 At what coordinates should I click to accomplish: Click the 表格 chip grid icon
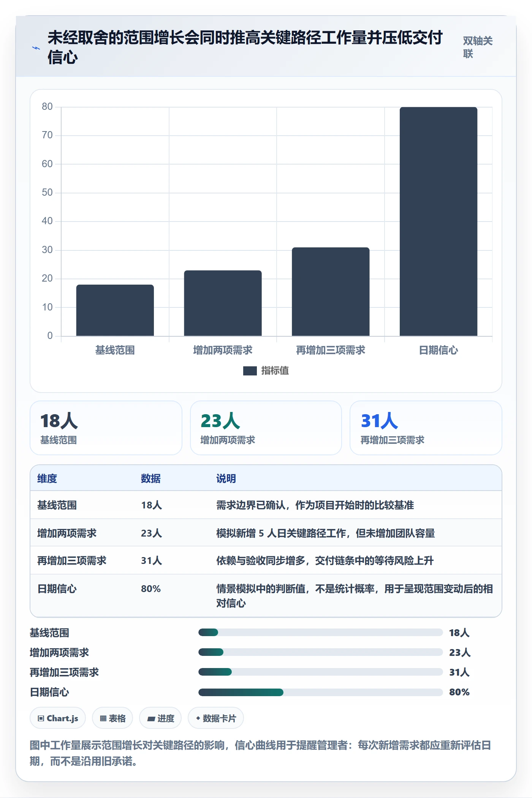point(103,718)
